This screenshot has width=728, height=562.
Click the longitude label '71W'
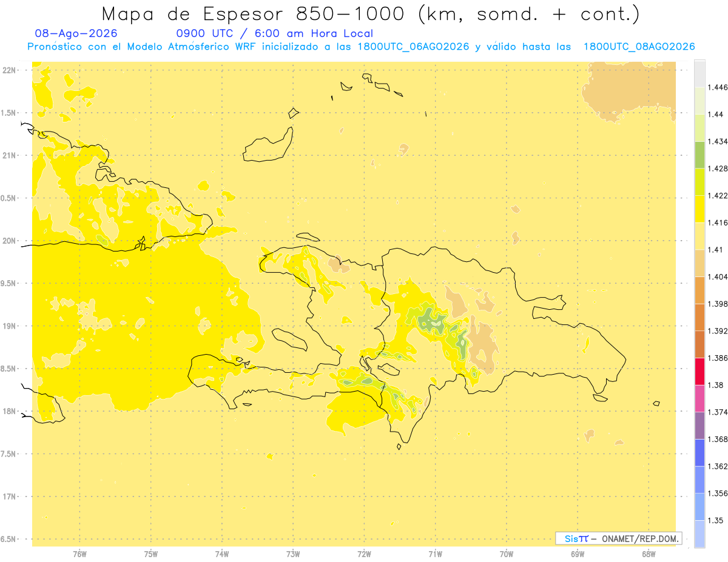tap(435, 554)
